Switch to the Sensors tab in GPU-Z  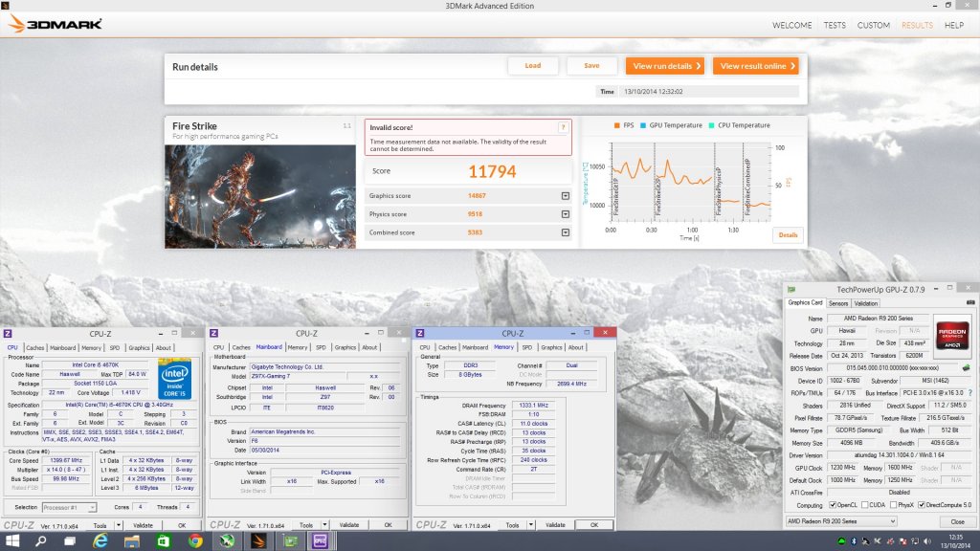click(838, 303)
